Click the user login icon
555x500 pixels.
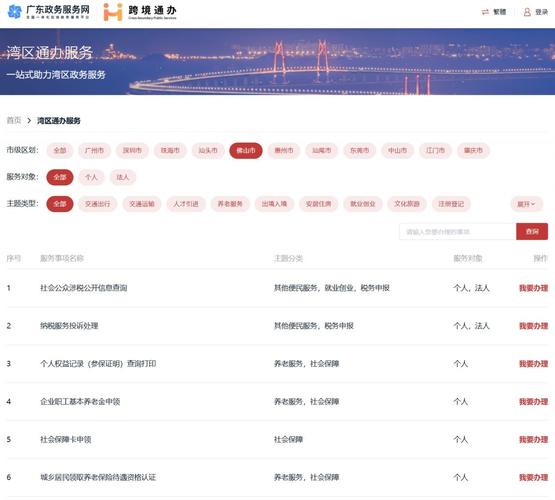coord(527,12)
